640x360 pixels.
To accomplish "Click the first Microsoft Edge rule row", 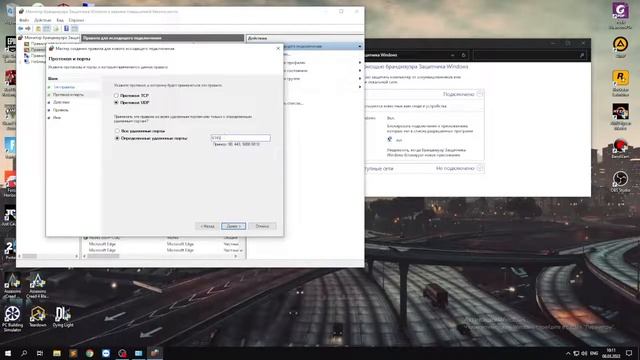I will [x=163, y=244].
